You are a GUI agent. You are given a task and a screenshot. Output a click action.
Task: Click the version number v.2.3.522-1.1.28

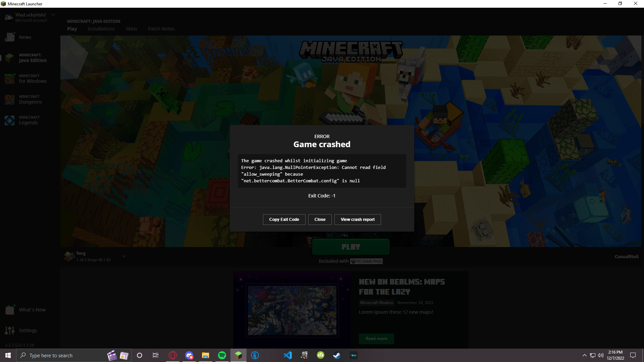coord(20,345)
